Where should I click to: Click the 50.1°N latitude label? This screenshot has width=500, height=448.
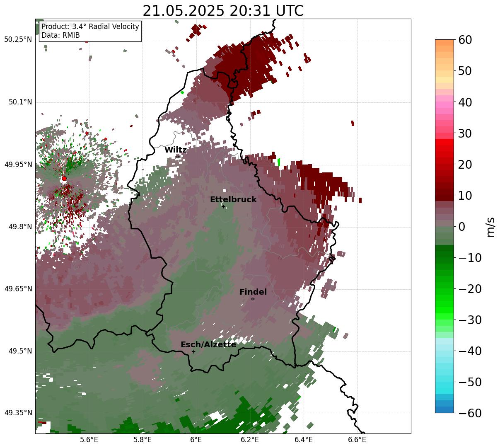[x=20, y=102]
